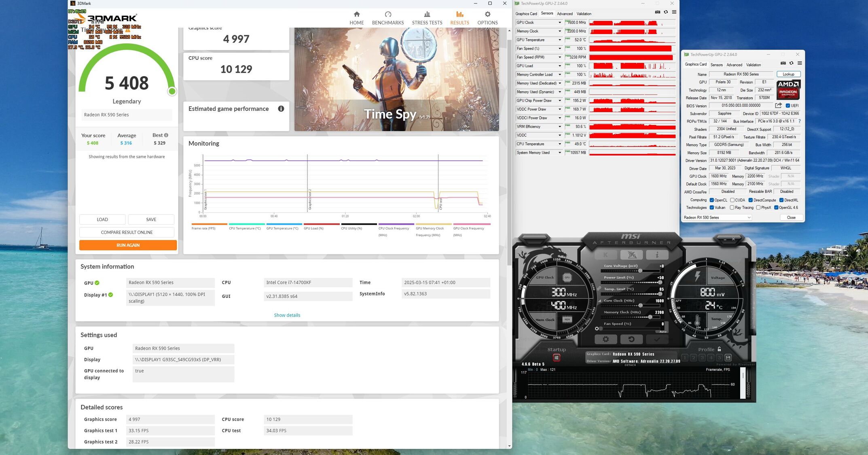This screenshot has height=455, width=868.
Task: Open the VRM Efficiency sensor dropdown
Action: point(560,127)
